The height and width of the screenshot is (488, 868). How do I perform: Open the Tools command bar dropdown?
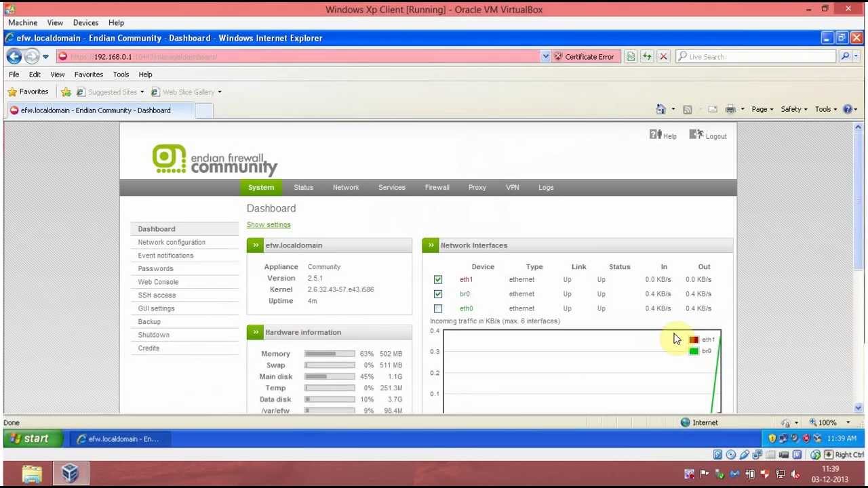point(826,109)
